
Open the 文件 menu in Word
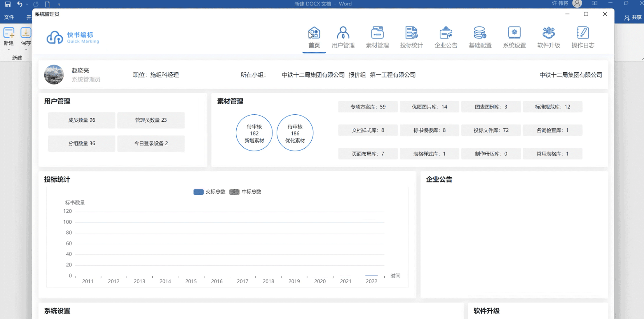tap(9, 17)
